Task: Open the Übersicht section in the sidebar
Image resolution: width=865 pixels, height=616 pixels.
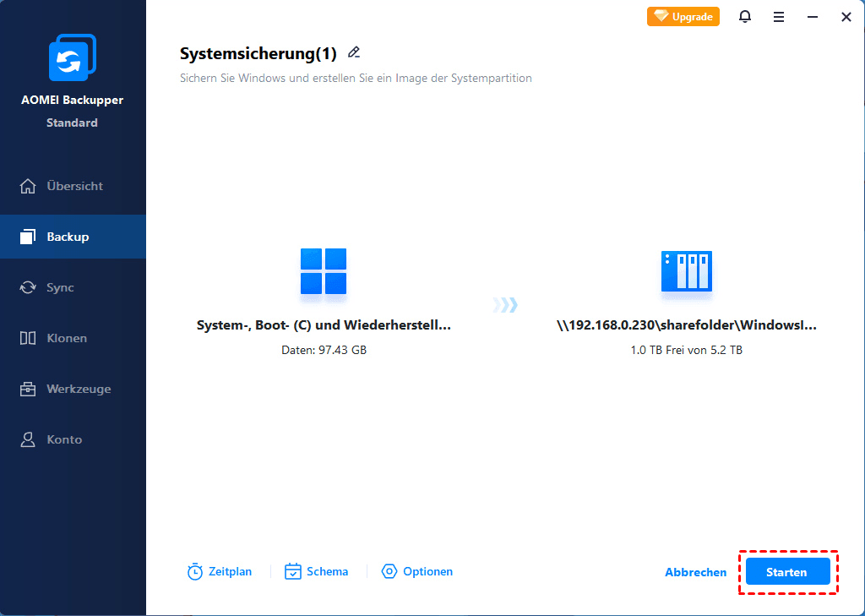Action: (x=73, y=186)
